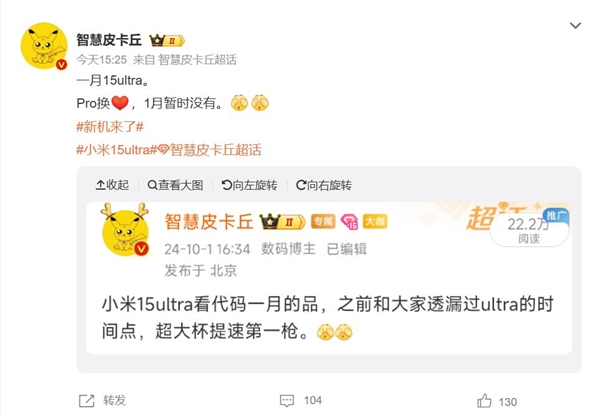600x417 pixels.
Task: Click the repost share icon
Action: tap(86, 401)
